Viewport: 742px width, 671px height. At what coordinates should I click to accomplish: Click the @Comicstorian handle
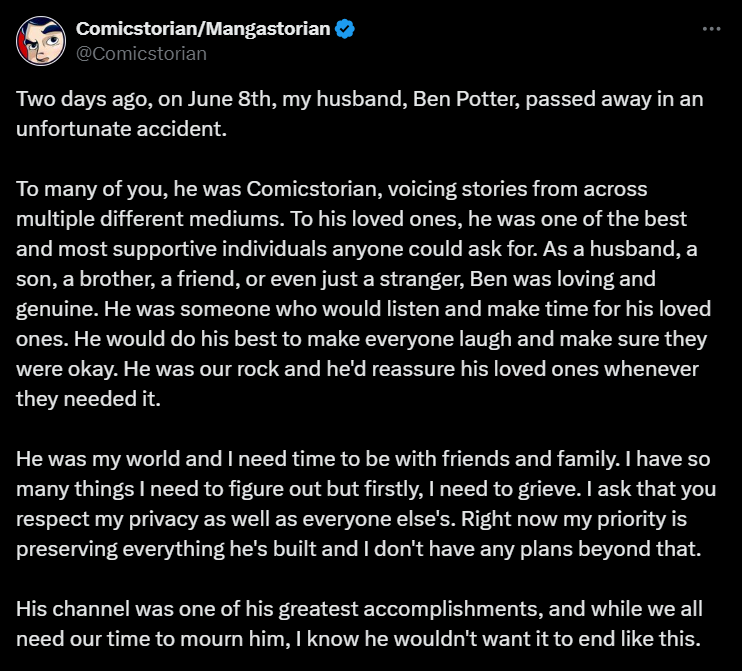click(141, 54)
